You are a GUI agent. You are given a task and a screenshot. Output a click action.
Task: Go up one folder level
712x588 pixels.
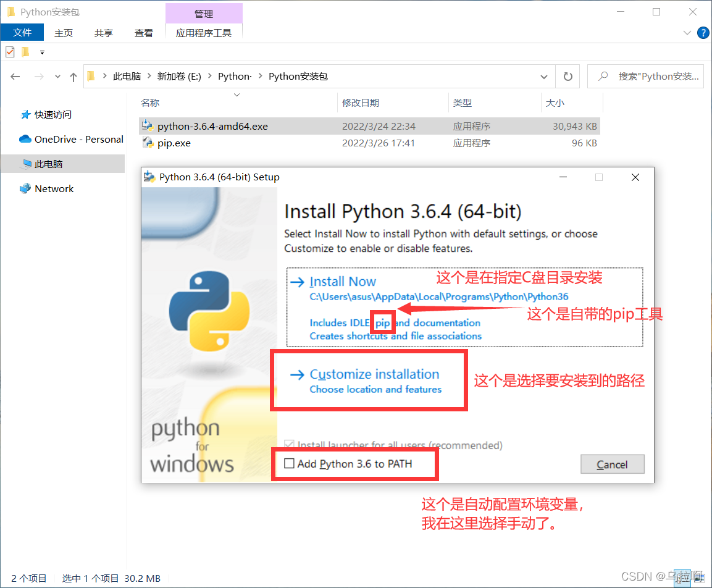73,77
